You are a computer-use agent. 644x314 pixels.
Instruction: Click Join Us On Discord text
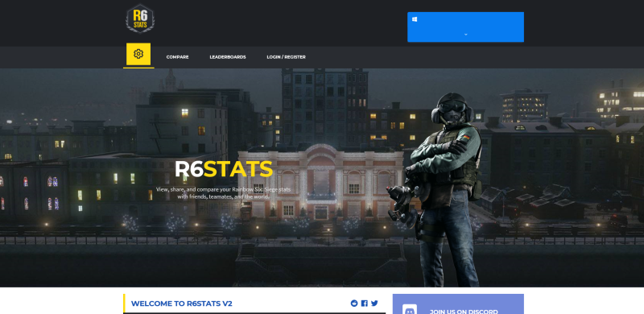(x=464, y=311)
